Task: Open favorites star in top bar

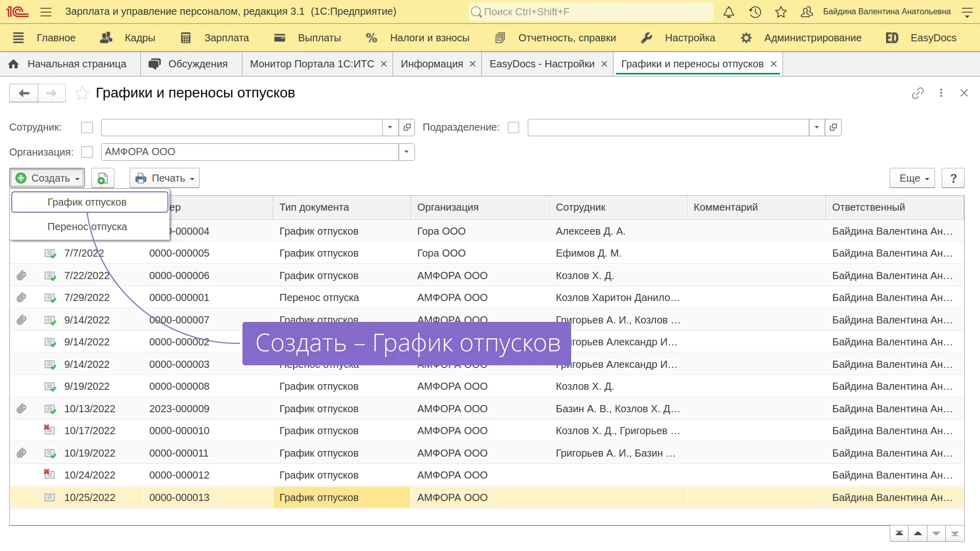Action: (780, 12)
